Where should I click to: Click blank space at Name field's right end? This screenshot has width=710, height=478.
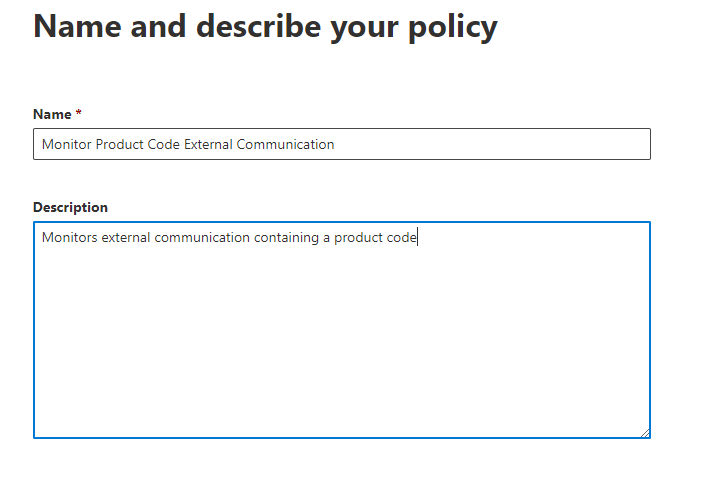pyautogui.click(x=560, y=144)
